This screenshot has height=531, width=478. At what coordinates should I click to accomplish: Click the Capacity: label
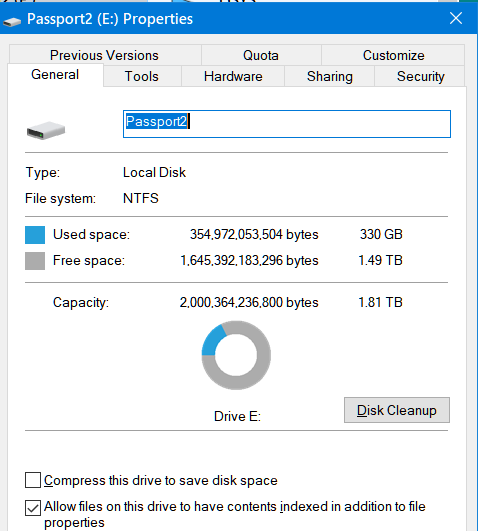pyautogui.click(x=81, y=302)
